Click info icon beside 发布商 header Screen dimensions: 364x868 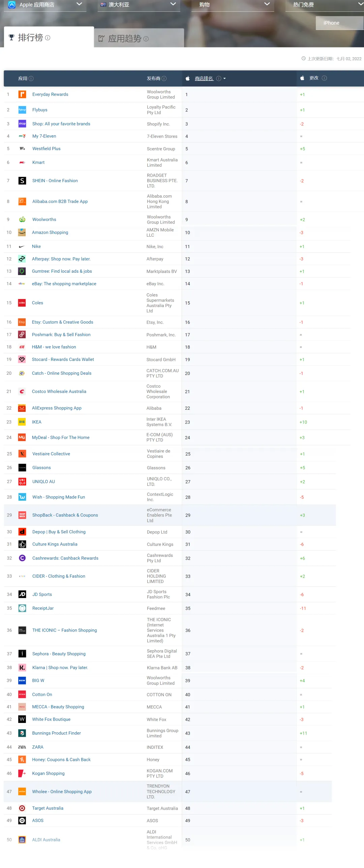click(x=164, y=78)
